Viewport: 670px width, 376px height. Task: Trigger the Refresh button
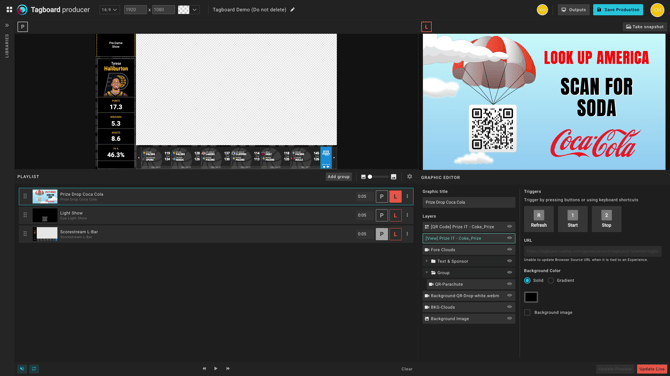click(x=539, y=219)
